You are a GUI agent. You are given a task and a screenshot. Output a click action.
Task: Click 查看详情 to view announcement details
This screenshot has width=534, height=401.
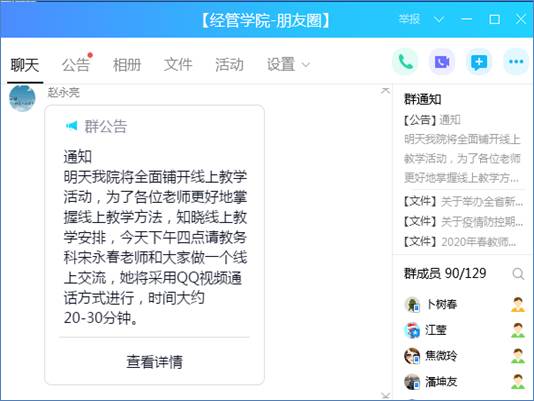pyautogui.click(x=154, y=361)
